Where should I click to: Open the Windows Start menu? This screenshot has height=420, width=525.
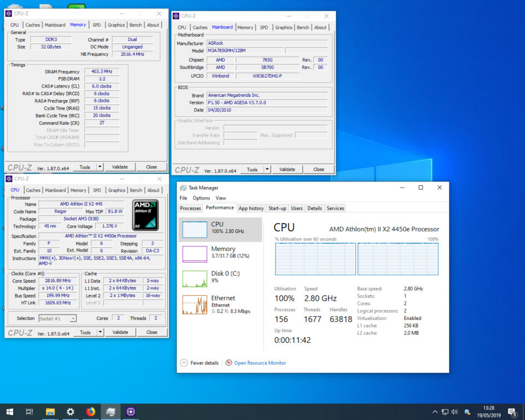[10, 412]
